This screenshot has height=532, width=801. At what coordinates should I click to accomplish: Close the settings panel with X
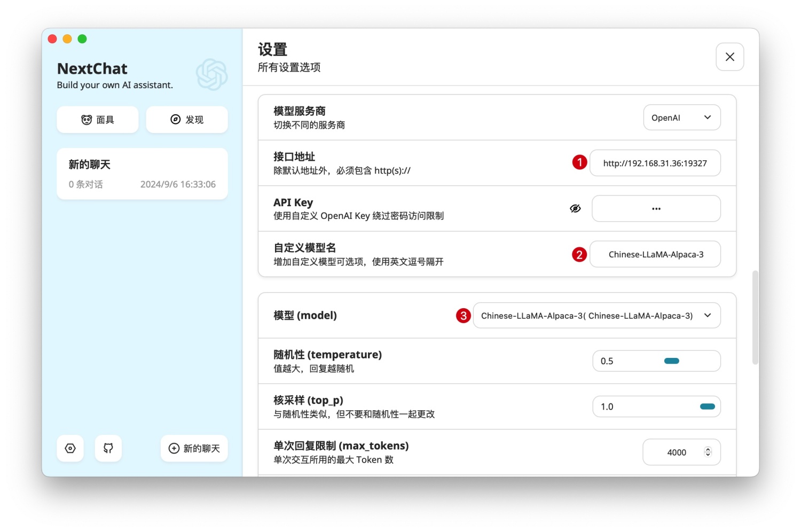[x=730, y=57]
